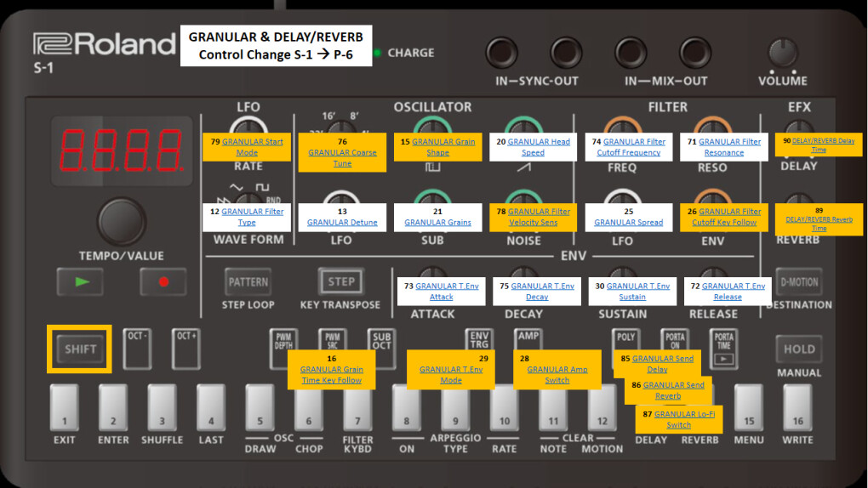868x488 pixels.
Task: Click key 4 labeled LAST
Action: tap(211, 407)
